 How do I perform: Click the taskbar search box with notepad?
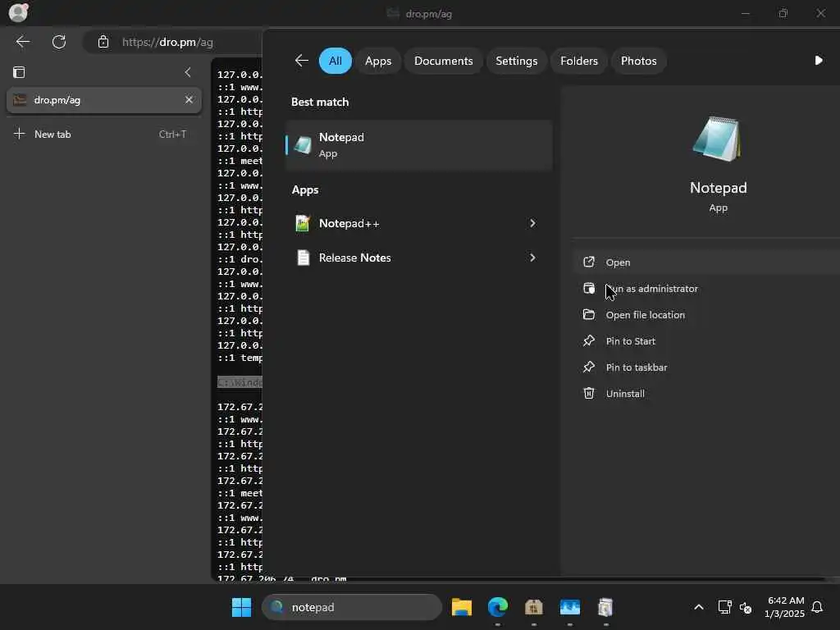tap(352, 608)
